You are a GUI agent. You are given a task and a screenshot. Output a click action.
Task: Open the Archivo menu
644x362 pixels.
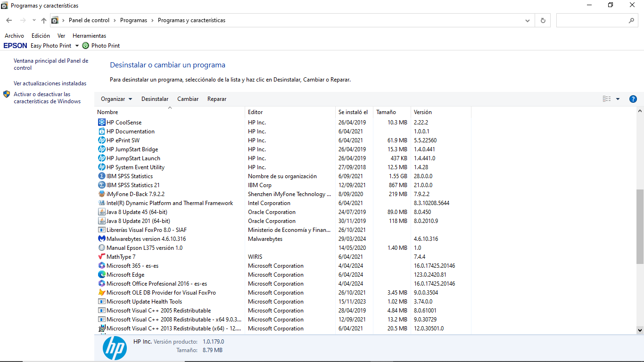point(14,36)
